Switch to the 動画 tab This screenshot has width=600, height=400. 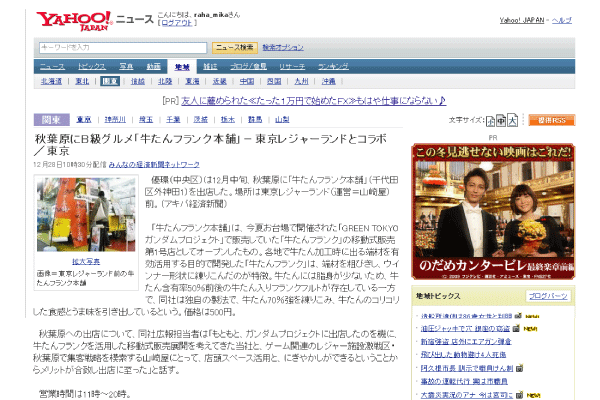153,67
